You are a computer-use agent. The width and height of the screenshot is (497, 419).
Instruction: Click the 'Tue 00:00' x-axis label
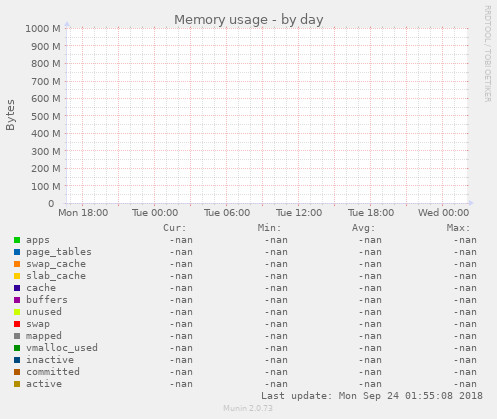coord(155,213)
